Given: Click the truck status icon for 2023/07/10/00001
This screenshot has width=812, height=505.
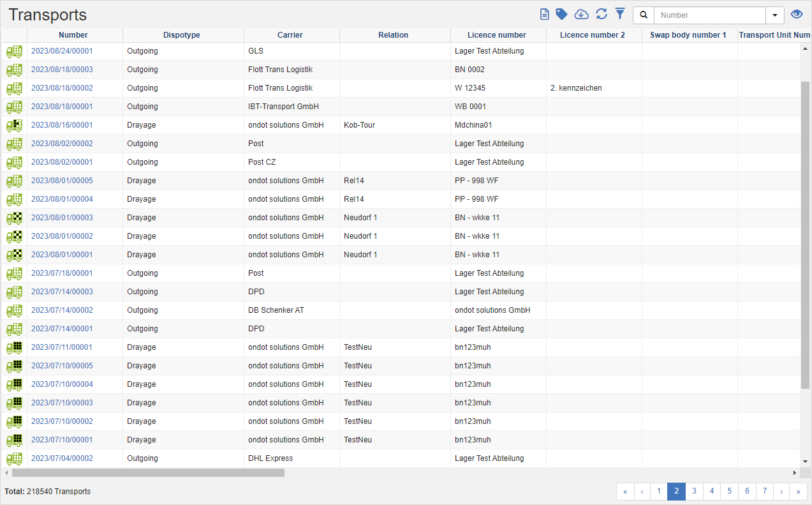Looking at the screenshot, I should point(14,439).
